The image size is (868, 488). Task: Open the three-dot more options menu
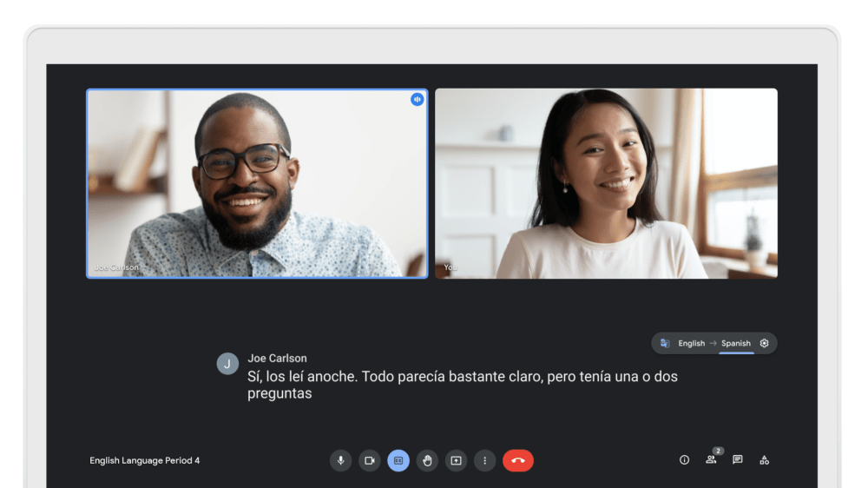(484, 460)
